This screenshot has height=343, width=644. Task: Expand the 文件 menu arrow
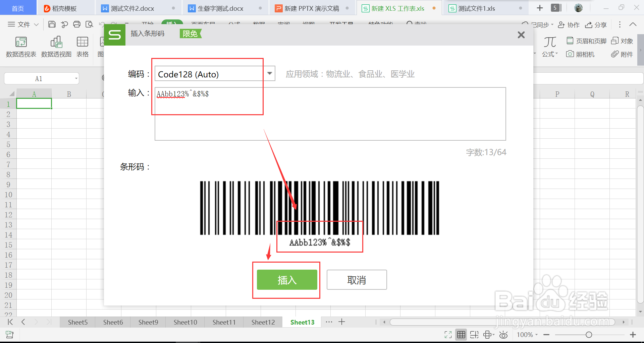click(37, 25)
